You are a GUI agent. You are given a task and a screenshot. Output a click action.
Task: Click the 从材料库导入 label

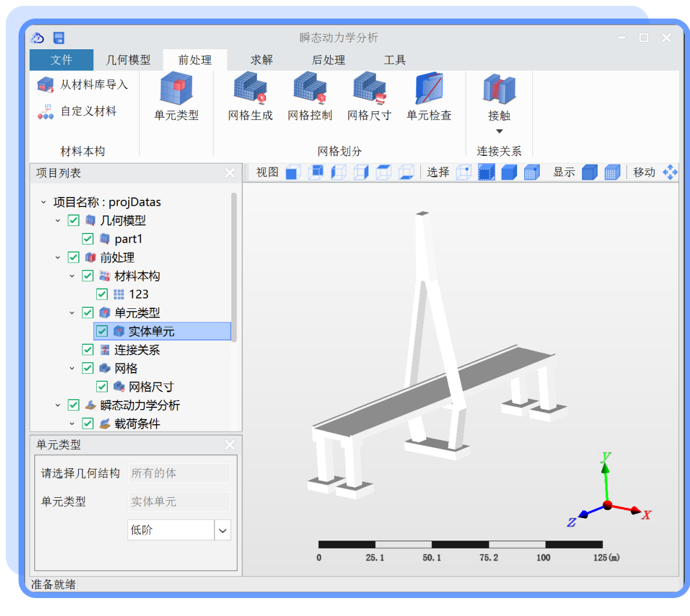pyautogui.click(x=94, y=85)
